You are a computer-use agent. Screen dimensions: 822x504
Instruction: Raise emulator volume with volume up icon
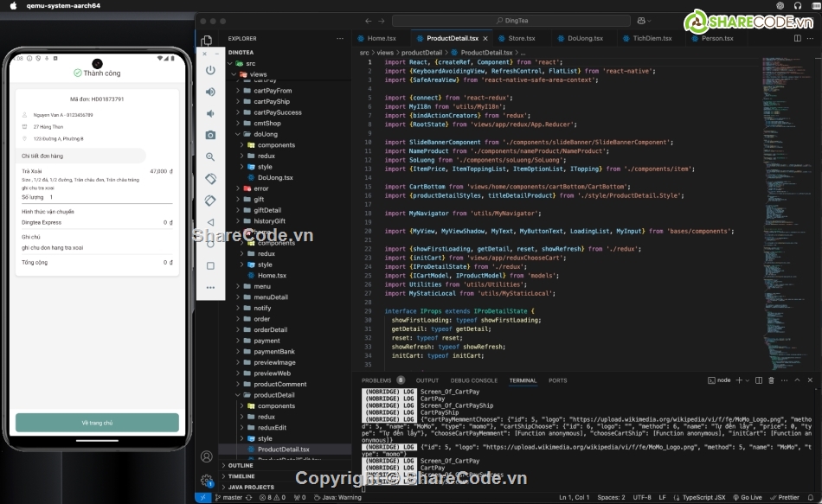click(210, 92)
